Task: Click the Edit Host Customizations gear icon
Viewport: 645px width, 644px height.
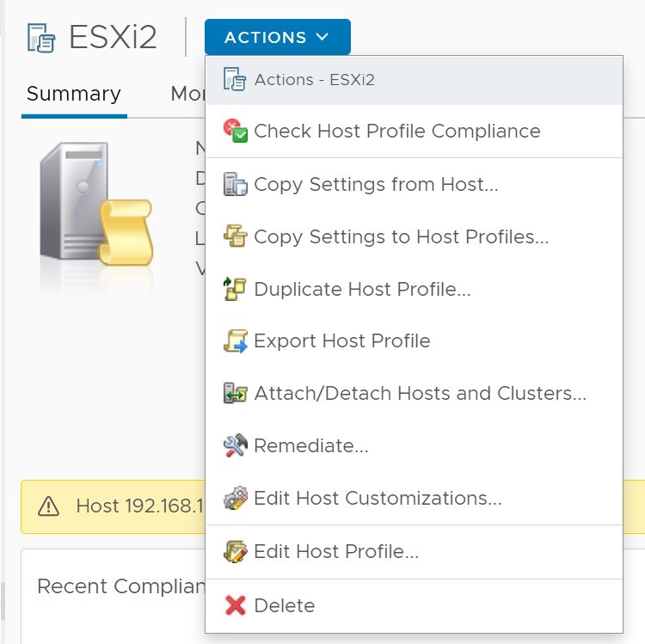Action: point(235,499)
